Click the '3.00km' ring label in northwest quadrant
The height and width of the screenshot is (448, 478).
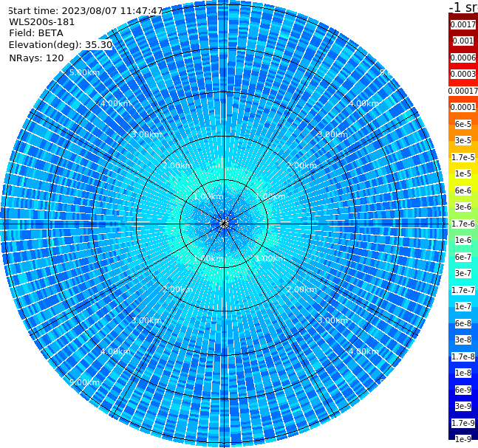[x=146, y=134]
